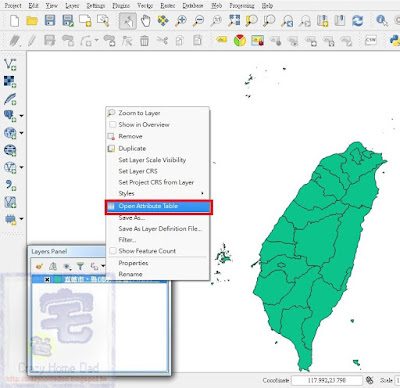This screenshot has width=400, height=388.
Task: Add a SpatiaLite layer feather icon
Action: point(10,99)
